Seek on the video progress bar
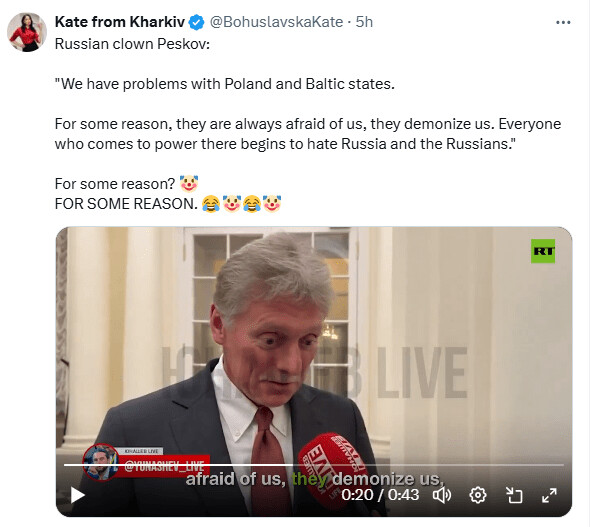 click(x=300, y=467)
